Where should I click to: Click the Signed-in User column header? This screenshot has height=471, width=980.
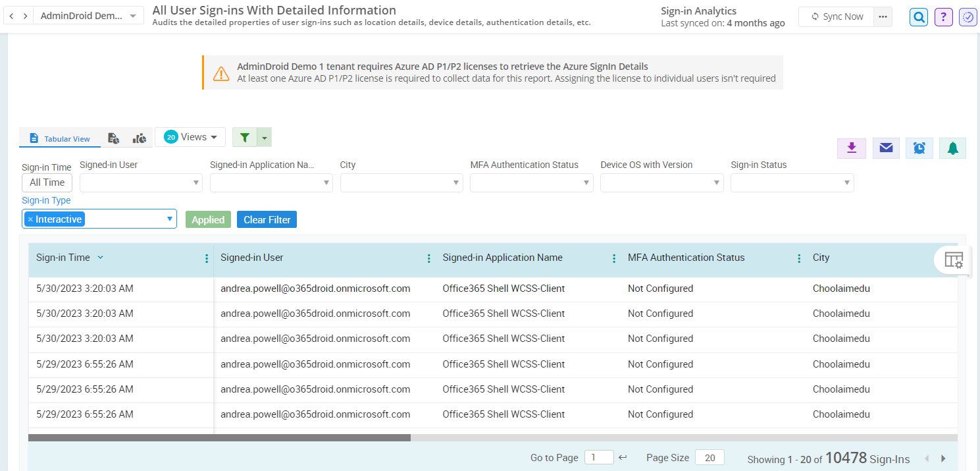click(x=252, y=258)
